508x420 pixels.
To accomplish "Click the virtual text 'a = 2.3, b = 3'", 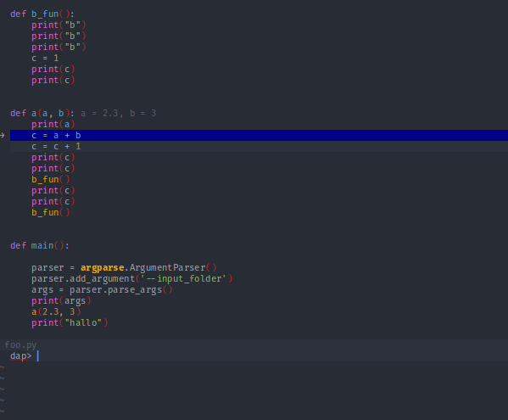I will point(118,113).
